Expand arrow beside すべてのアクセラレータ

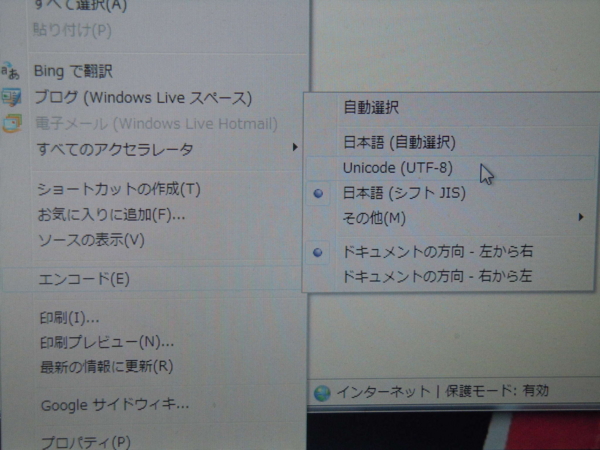pyautogui.click(x=295, y=147)
